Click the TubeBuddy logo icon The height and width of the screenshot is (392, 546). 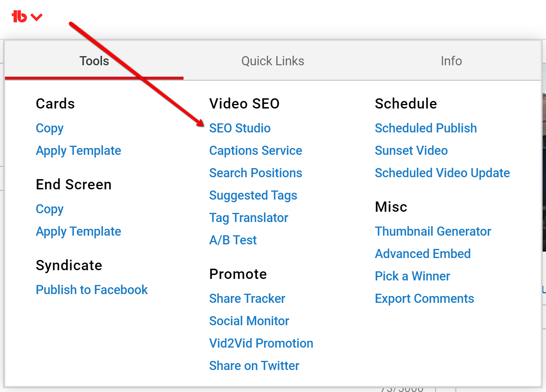click(x=19, y=17)
